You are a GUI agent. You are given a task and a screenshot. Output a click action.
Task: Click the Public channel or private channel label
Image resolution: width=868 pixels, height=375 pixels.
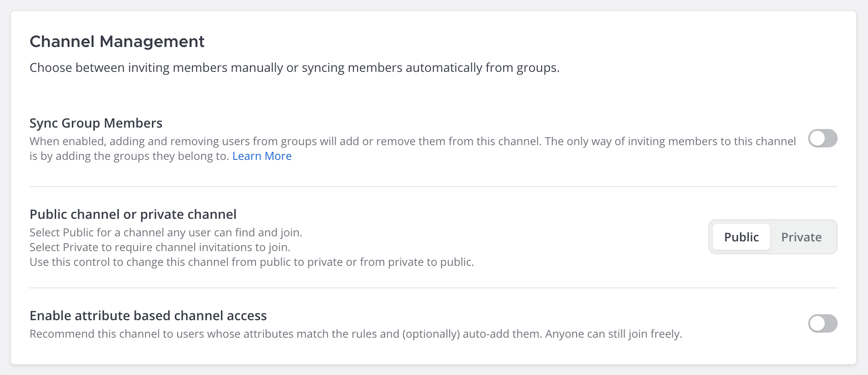[x=133, y=214]
